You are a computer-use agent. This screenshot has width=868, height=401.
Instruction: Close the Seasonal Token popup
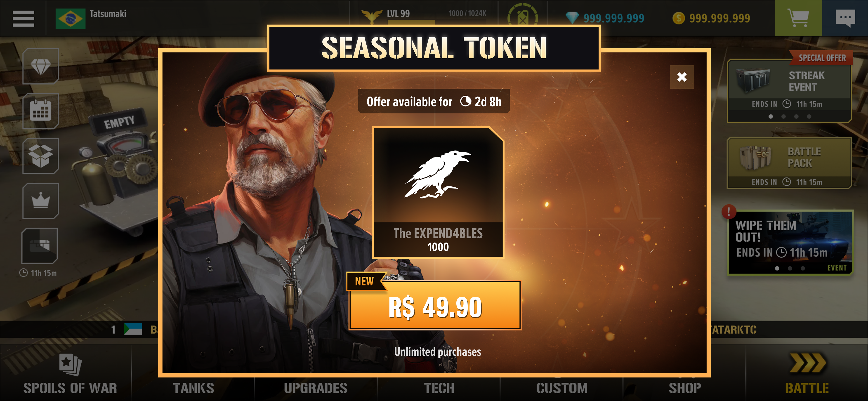coord(682,77)
